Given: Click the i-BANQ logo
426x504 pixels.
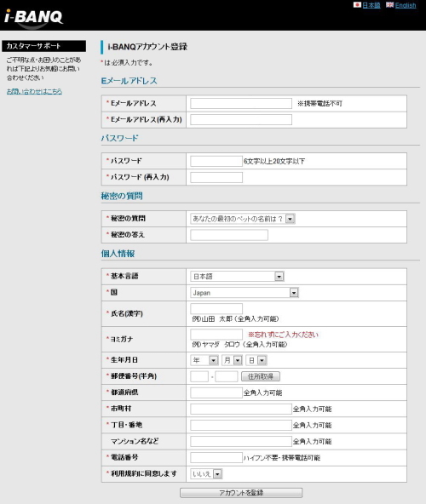Looking at the screenshot, I should (x=33, y=18).
